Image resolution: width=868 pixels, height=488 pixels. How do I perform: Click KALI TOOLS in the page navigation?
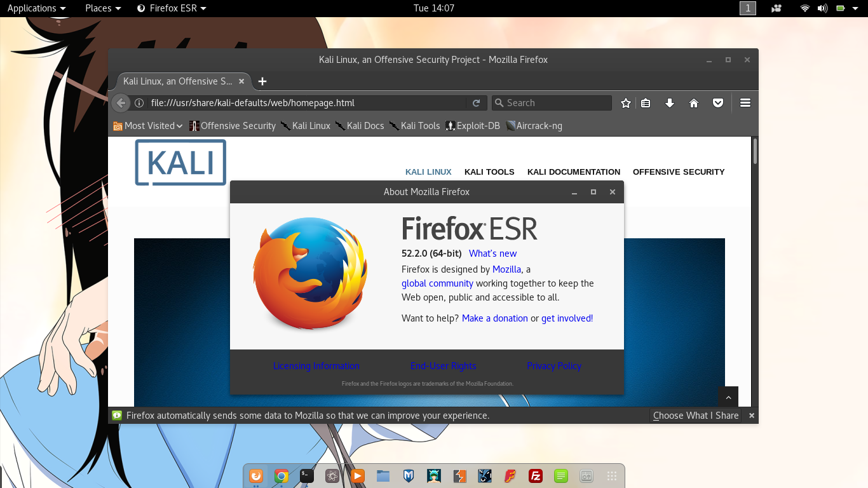pos(489,172)
